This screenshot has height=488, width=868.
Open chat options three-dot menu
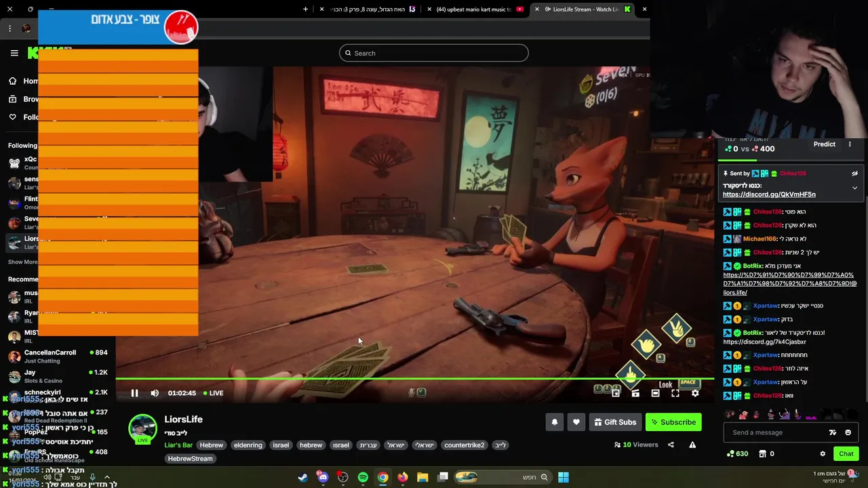850,144
